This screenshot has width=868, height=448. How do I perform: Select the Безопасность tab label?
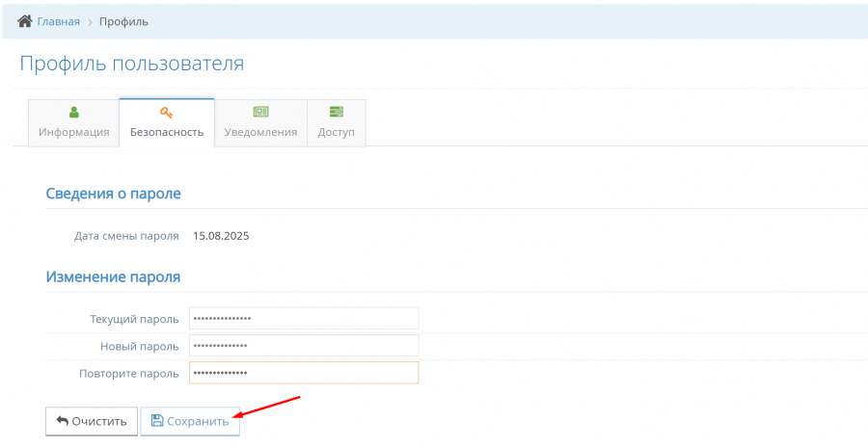(166, 132)
